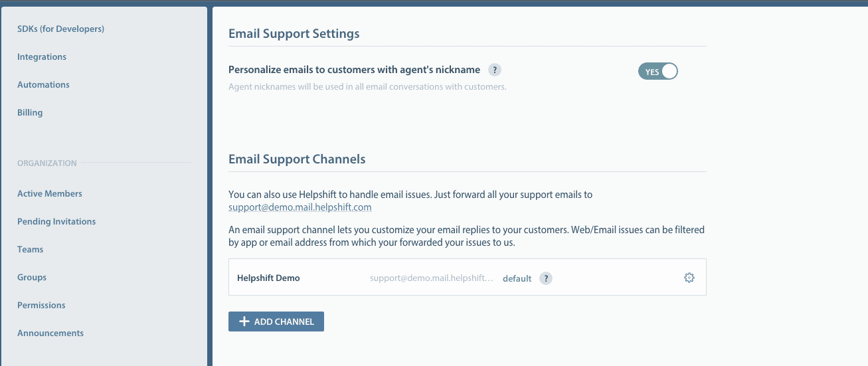Click the plus icon on Add Channel

pos(244,321)
